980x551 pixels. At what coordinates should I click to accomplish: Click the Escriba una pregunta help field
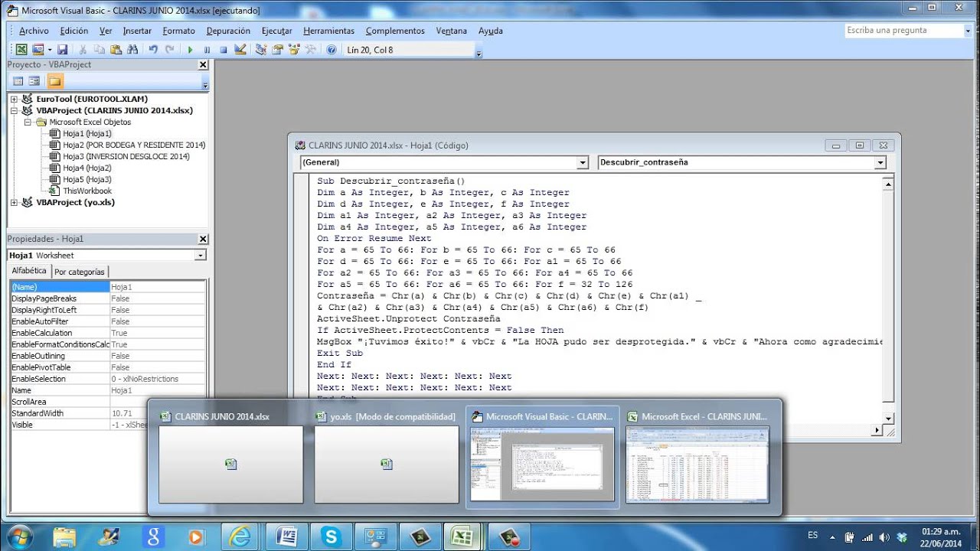tap(903, 31)
